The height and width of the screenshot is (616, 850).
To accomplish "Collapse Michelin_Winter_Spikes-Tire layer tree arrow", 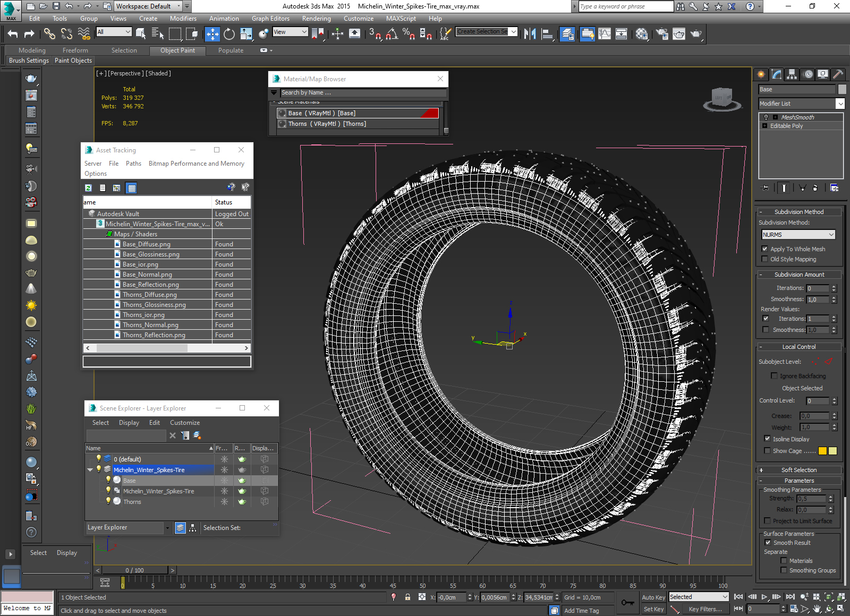I will tap(90, 470).
